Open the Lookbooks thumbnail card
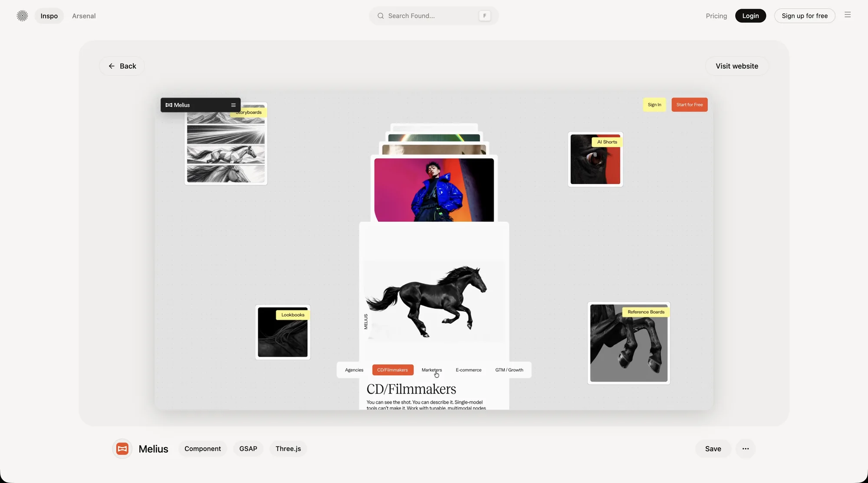 point(283,332)
